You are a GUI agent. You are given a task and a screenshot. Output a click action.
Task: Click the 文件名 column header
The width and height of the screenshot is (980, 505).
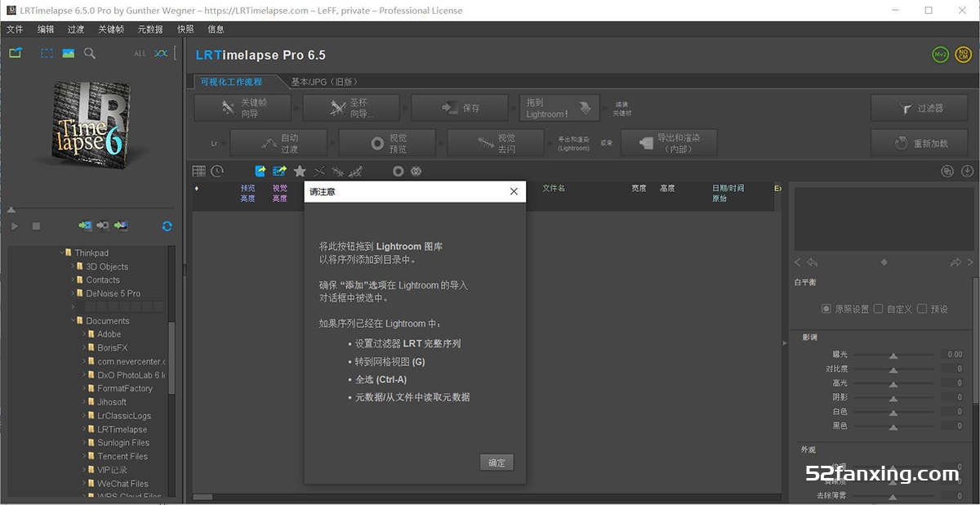pos(554,188)
